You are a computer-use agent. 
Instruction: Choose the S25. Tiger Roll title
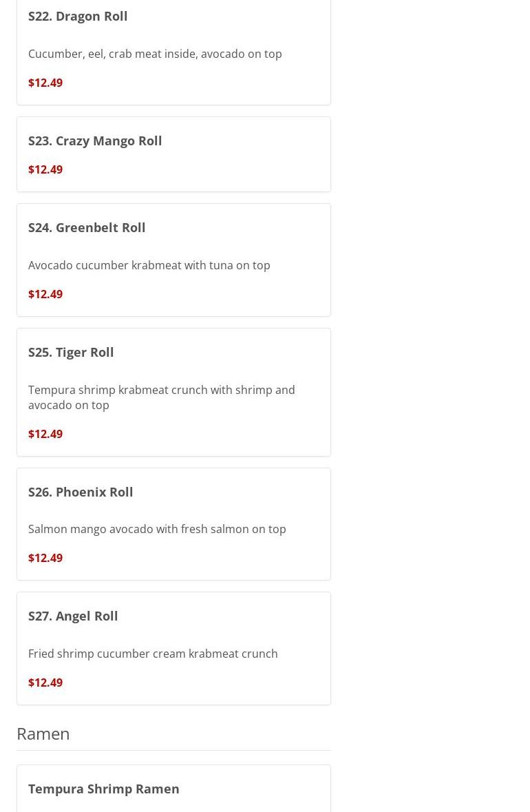[x=71, y=352]
